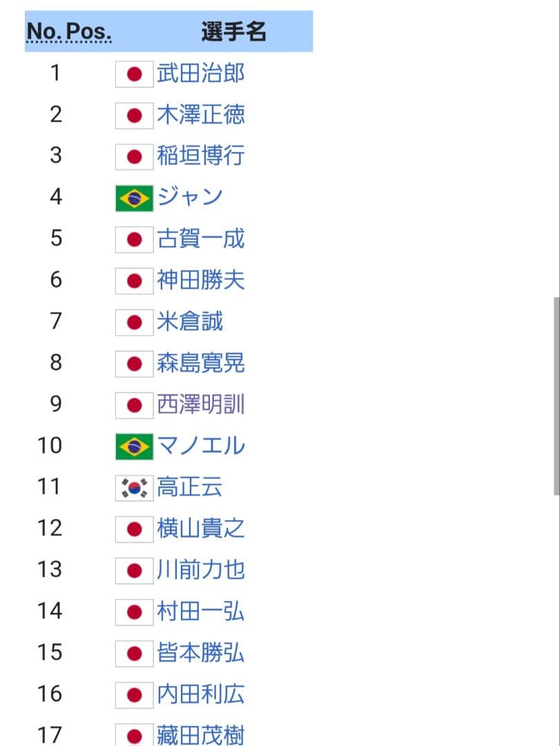The image size is (560, 746).
Task: Open player link 森島寛晃
Action: click(201, 363)
